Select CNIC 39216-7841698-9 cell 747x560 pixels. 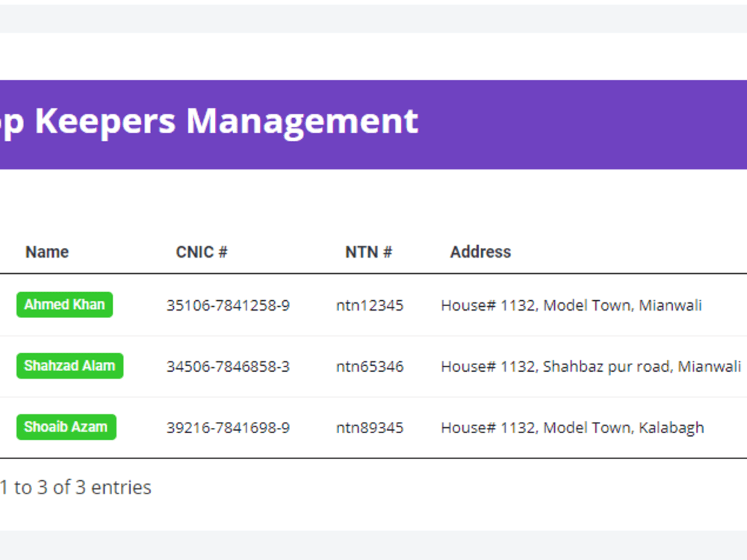[228, 428]
